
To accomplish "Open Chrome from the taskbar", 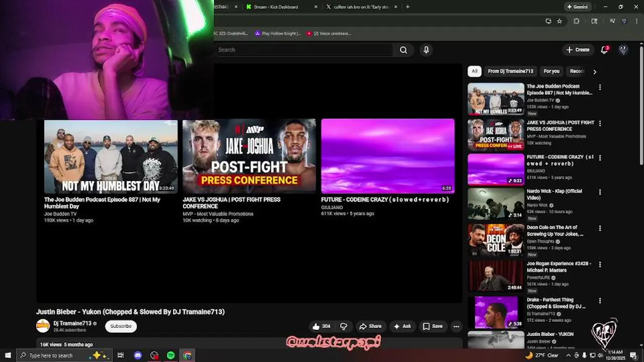I will click(187, 355).
